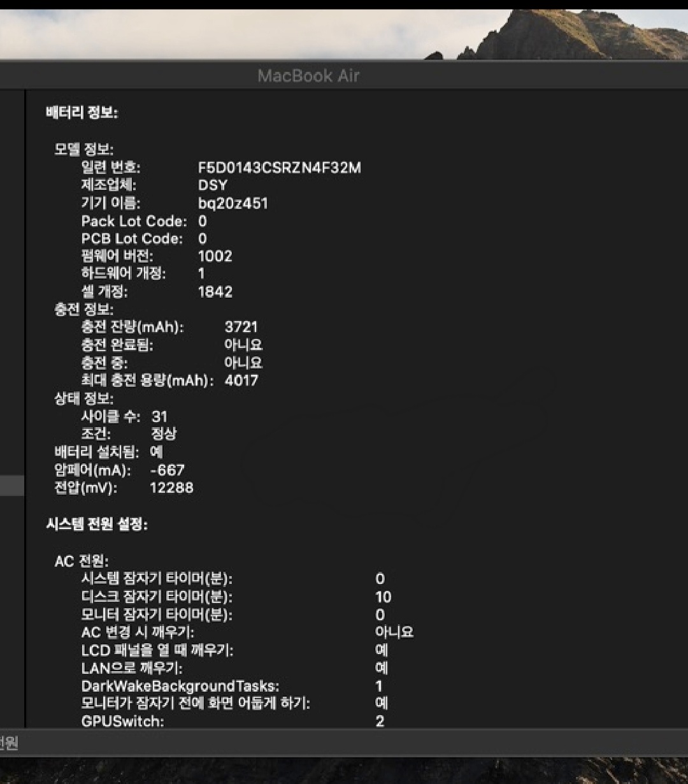Select the 모니터 잠자기 타이머 value 0
The height and width of the screenshot is (784, 688).
click(x=380, y=615)
